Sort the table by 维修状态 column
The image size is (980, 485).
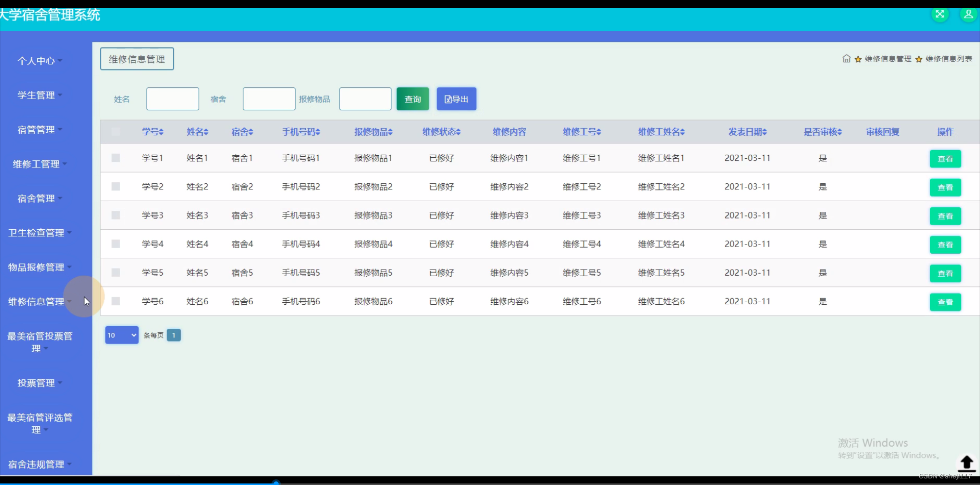441,132
